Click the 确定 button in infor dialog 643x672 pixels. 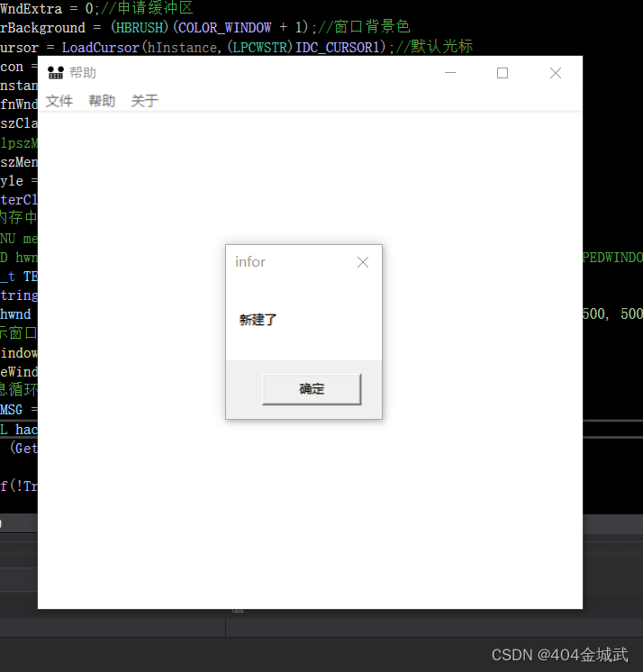[312, 389]
